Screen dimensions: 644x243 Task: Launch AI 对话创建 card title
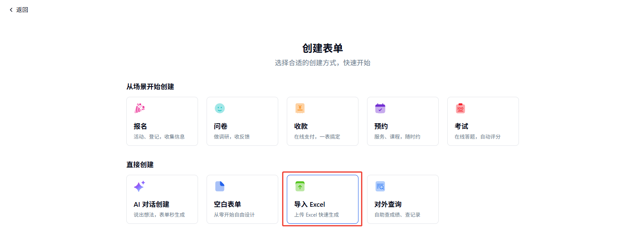coord(152,204)
